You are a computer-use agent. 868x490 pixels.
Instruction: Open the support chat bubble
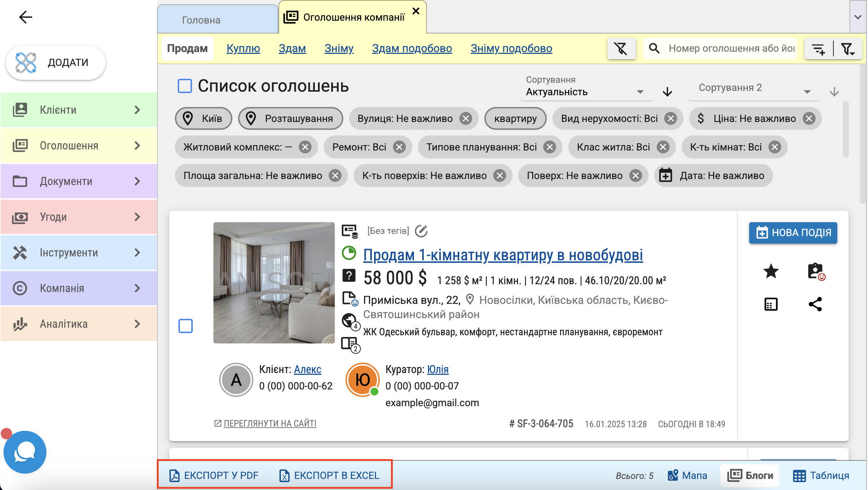[24, 452]
